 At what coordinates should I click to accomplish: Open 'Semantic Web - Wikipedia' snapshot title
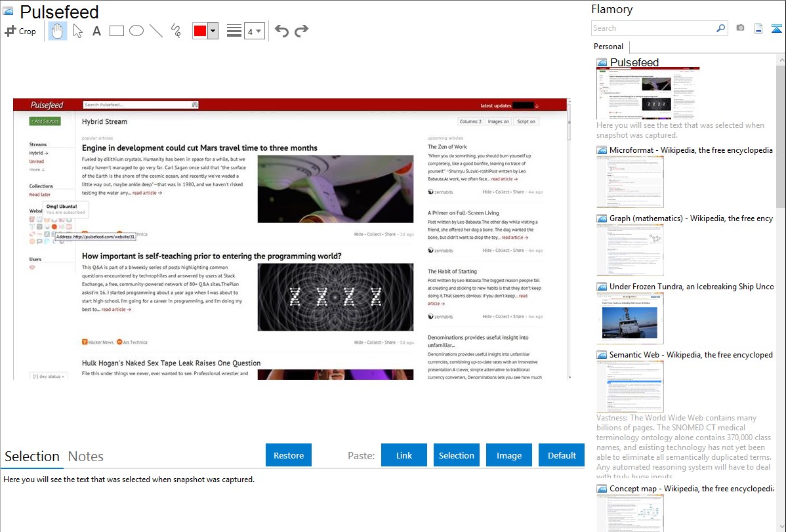coord(691,354)
